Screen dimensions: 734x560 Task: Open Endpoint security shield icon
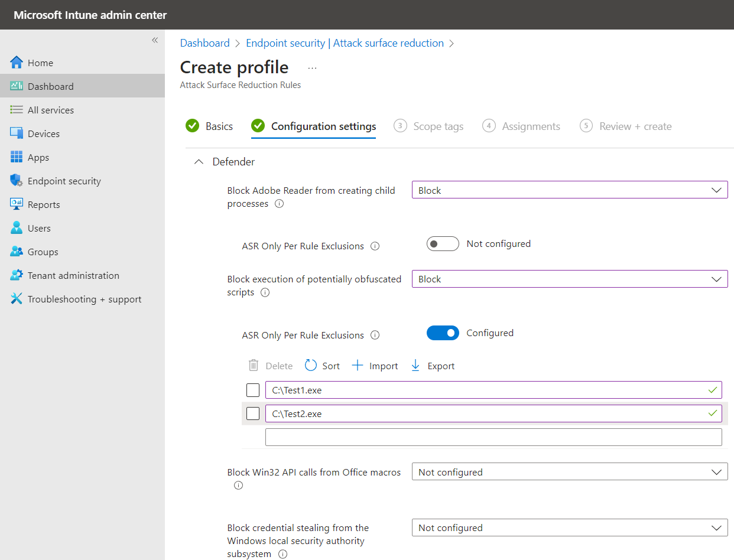17,181
